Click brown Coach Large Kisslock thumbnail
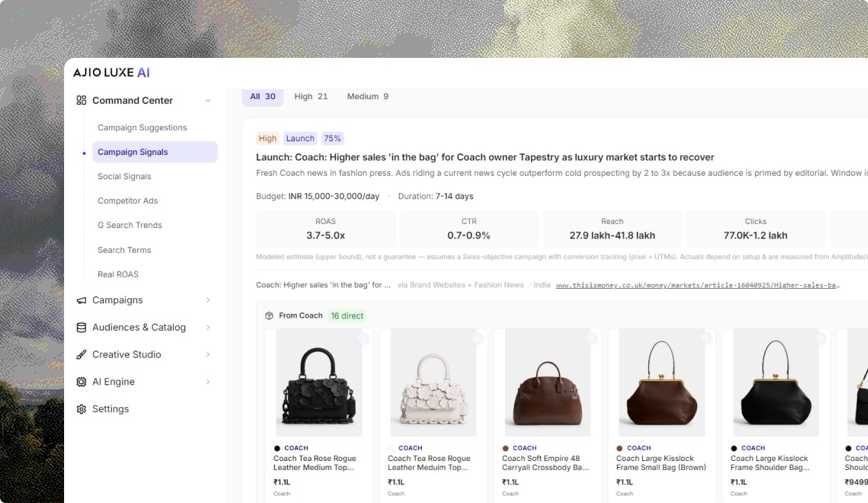The width and height of the screenshot is (868, 503). tap(662, 382)
